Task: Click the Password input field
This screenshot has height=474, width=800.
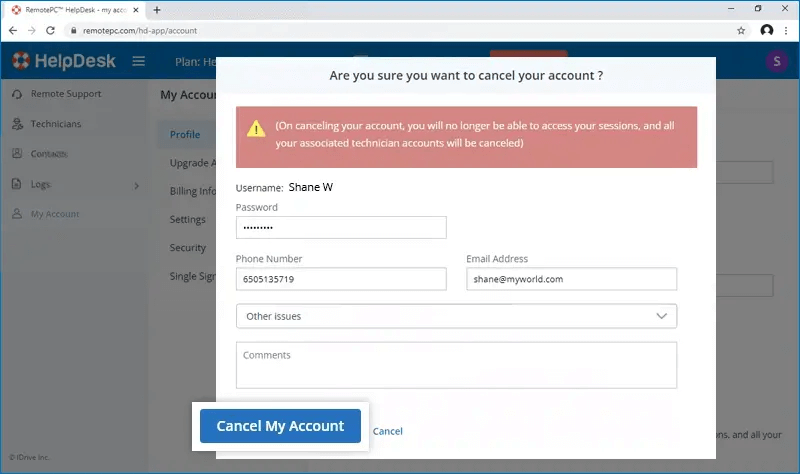Action: click(x=341, y=228)
